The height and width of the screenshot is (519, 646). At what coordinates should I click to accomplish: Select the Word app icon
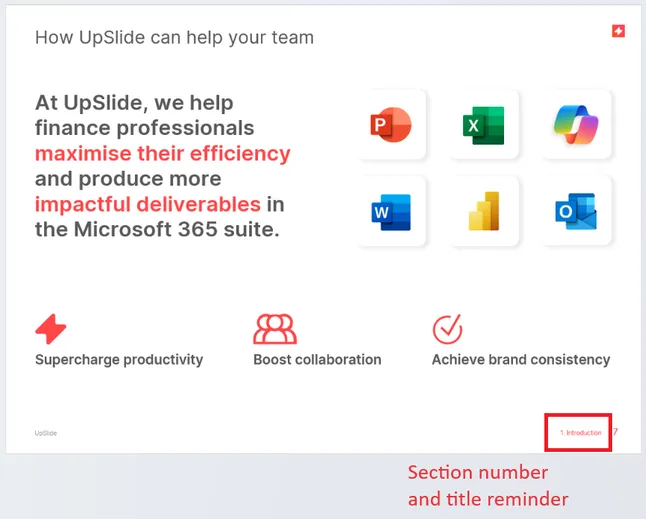tap(391, 212)
